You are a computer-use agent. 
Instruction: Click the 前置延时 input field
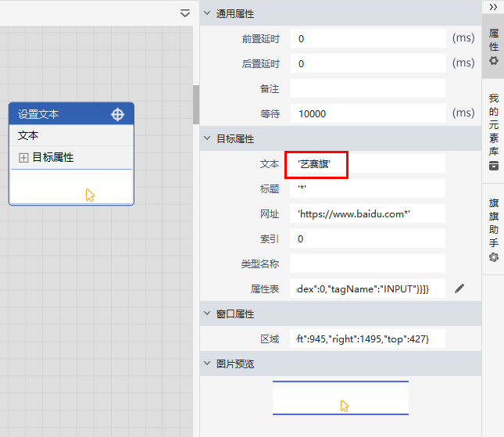pos(367,38)
